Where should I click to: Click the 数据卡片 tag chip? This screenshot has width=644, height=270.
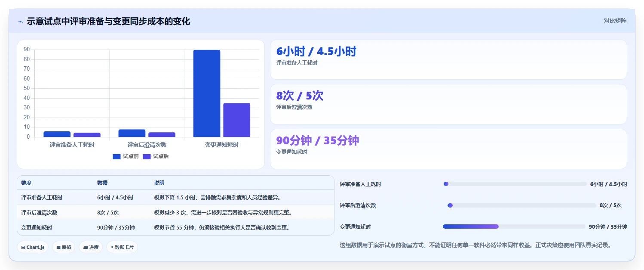(122, 247)
